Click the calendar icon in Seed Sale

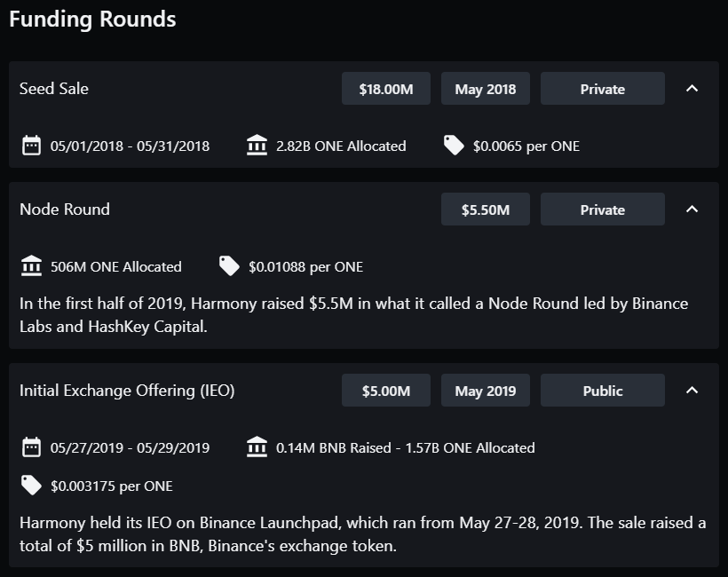32,146
